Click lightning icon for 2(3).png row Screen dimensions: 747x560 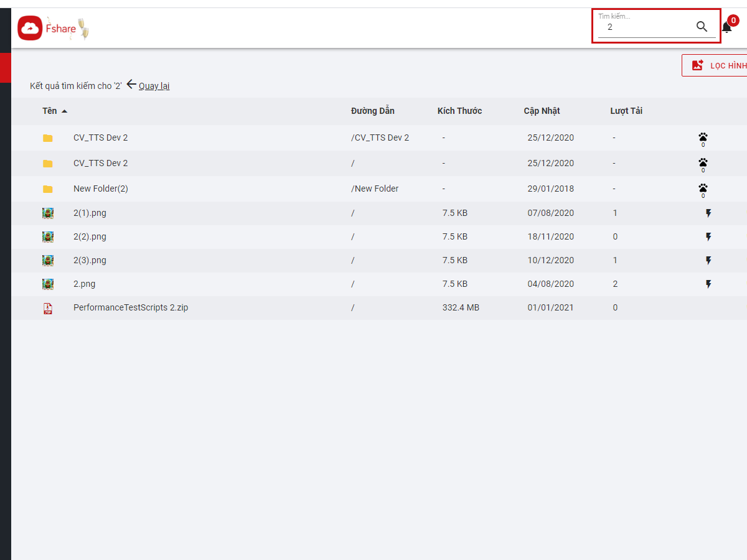(708, 261)
